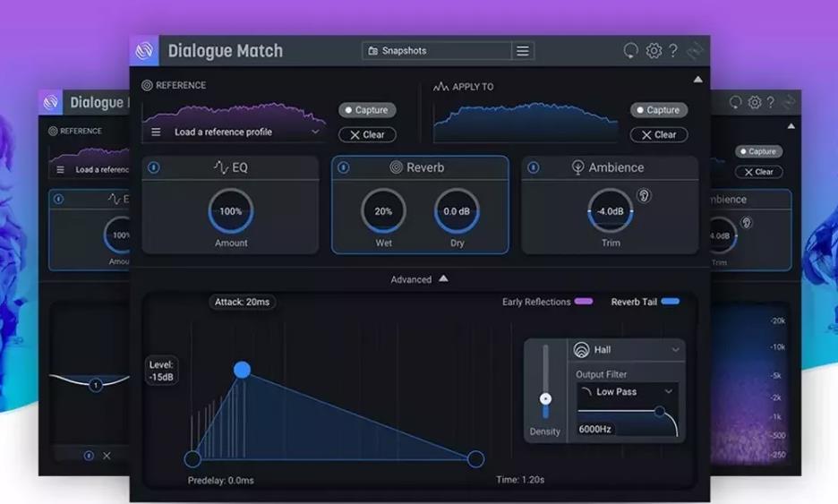Open settings gear in front window
Screen dimensions: 838x504
click(x=654, y=51)
